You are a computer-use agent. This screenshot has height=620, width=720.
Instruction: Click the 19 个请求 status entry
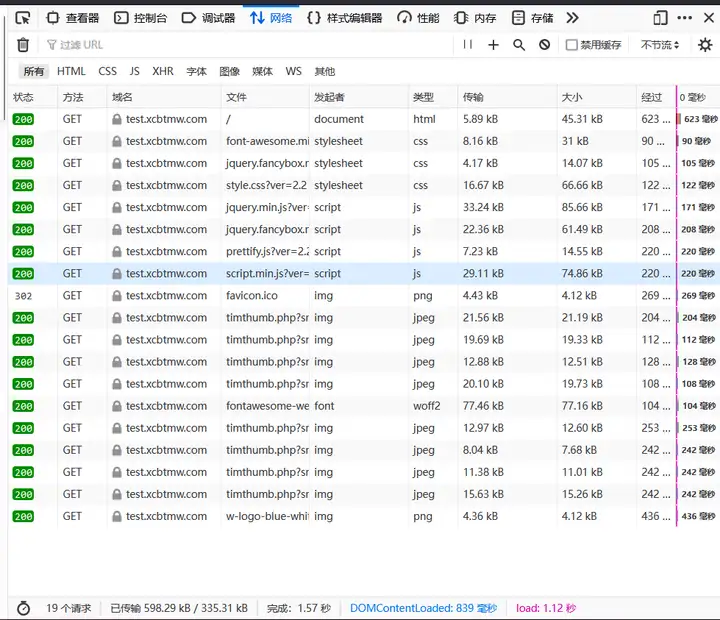(68, 608)
